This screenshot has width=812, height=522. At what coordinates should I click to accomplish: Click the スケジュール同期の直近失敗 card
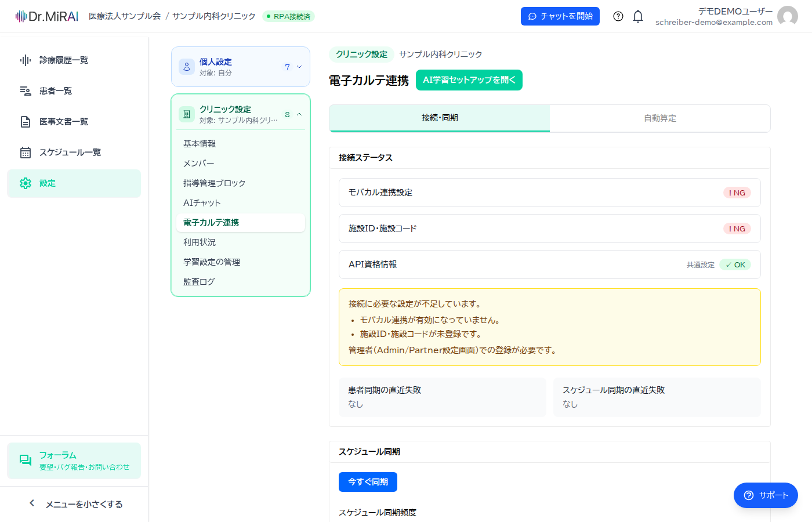pyautogui.click(x=657, y=397)
